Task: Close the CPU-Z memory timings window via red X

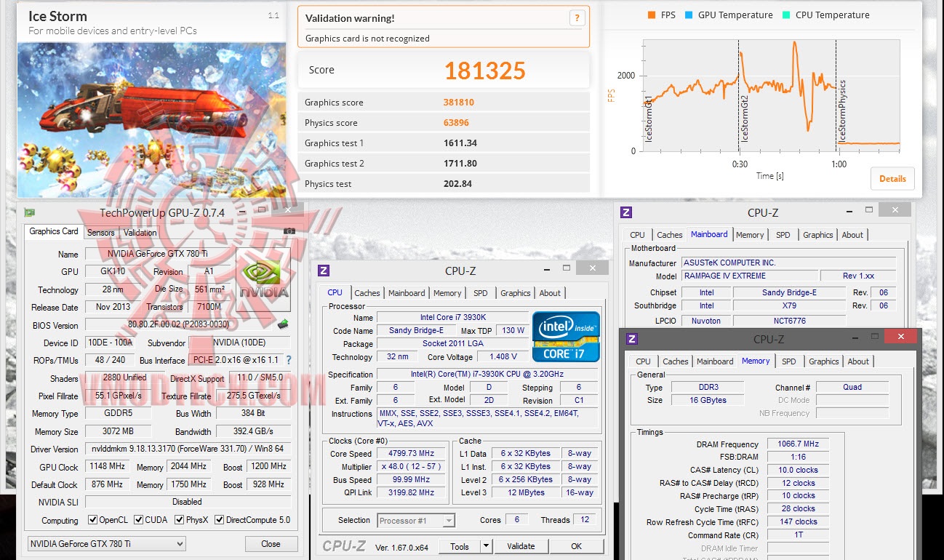Action: [900, 337]
